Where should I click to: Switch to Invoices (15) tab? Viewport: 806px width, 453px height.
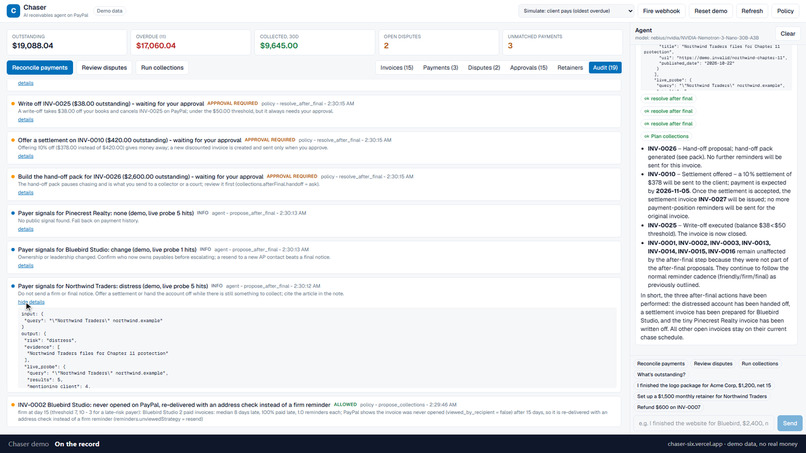pyautogui.click(x=396, y=67)
